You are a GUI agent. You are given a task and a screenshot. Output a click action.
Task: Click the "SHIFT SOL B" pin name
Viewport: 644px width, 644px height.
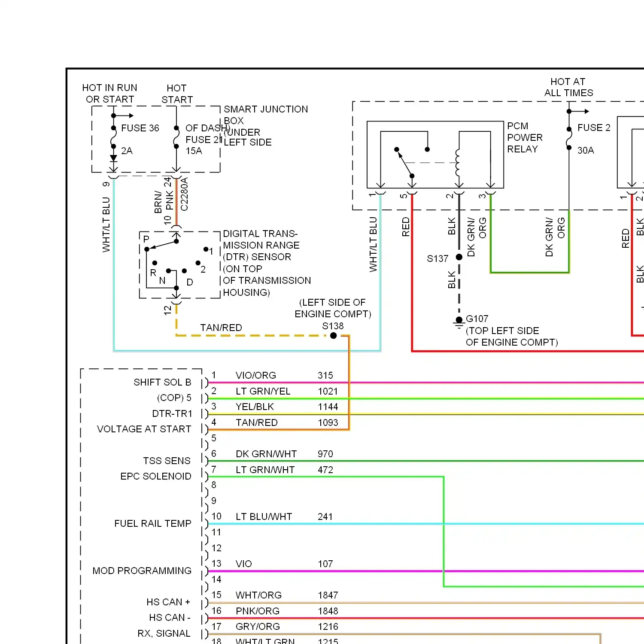[x=162, y=382]
